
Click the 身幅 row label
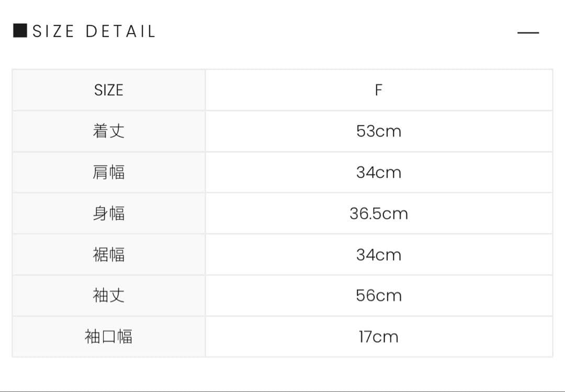point(109,214)
